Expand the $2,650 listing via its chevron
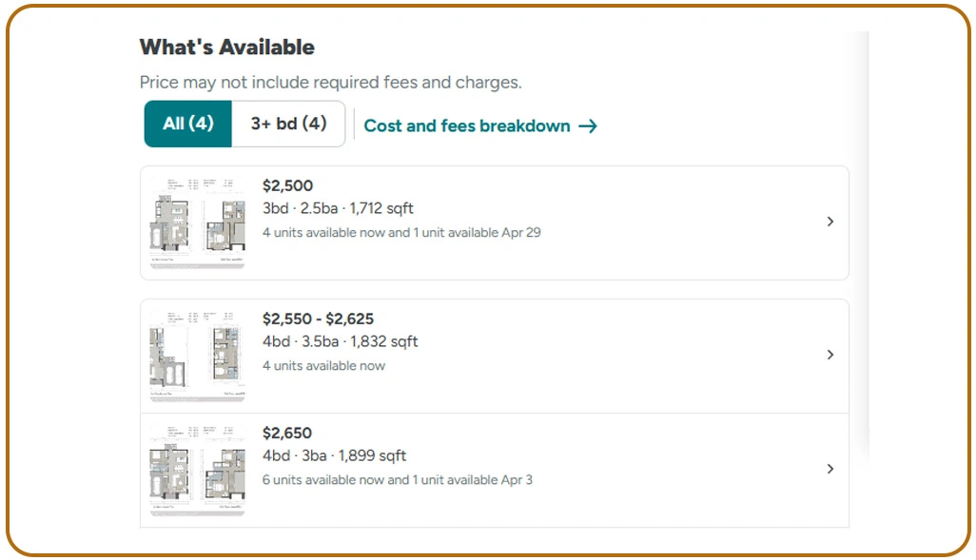976x560 pixels. (x=830, y=469)
